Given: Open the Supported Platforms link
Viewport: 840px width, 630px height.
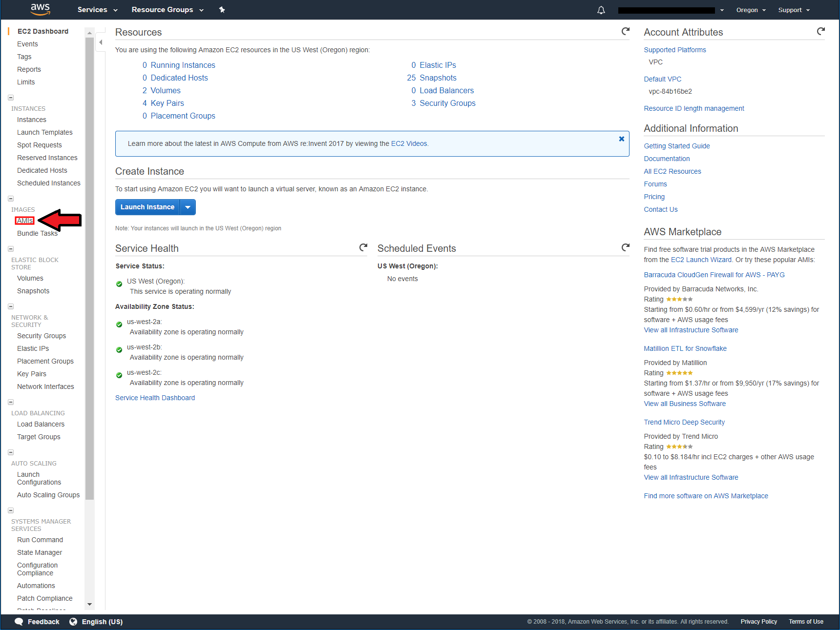Looking at the screenshot, I should 675,50.
